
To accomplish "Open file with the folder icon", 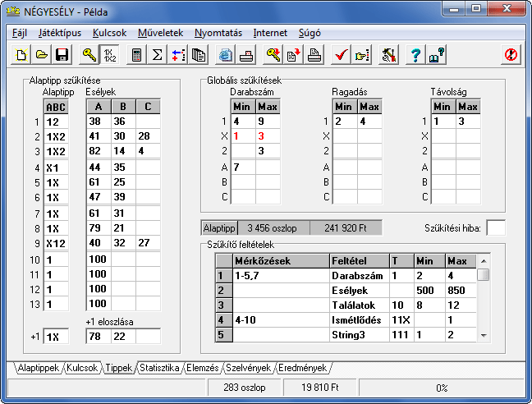I will (x=41, y=55).
